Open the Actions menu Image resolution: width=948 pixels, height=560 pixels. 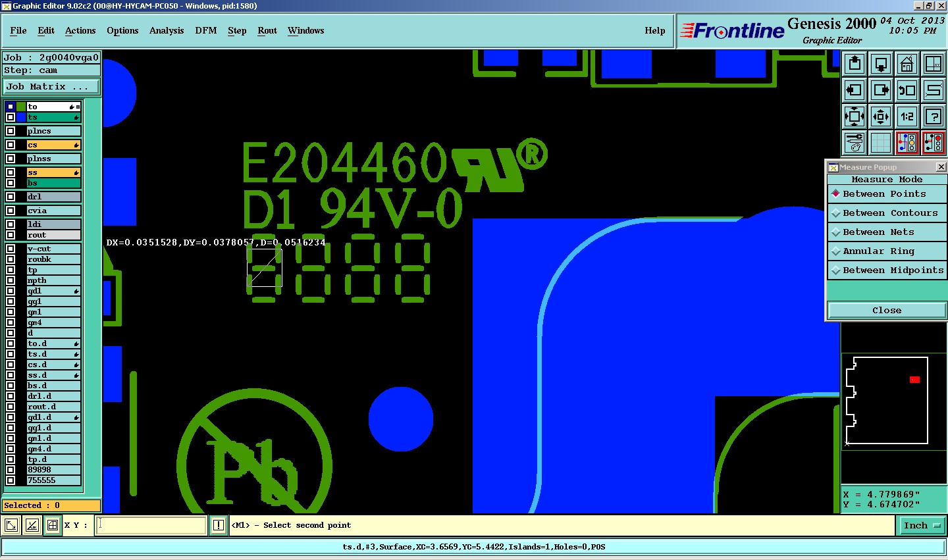pos(80,30)
